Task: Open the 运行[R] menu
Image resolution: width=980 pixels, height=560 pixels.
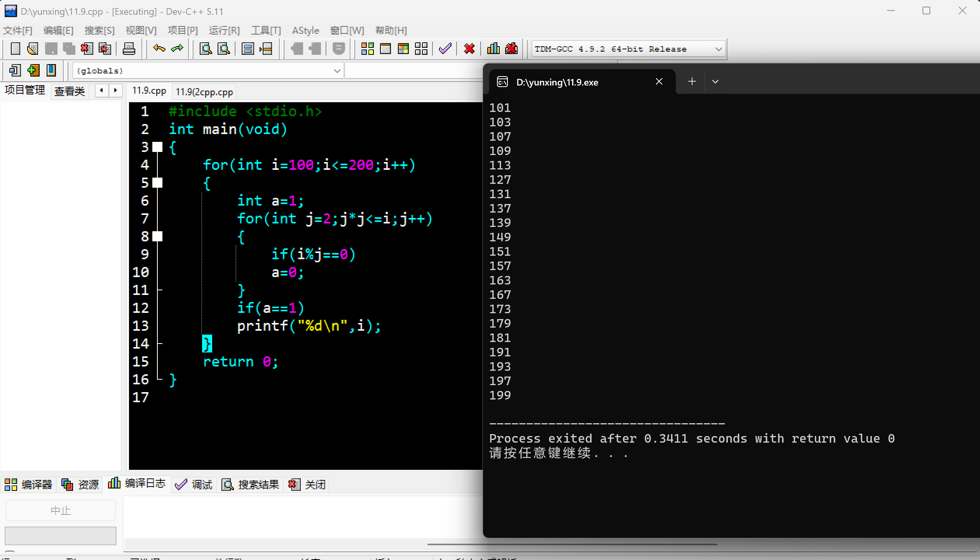Action: pyautogui.click(x=224, y=30)
